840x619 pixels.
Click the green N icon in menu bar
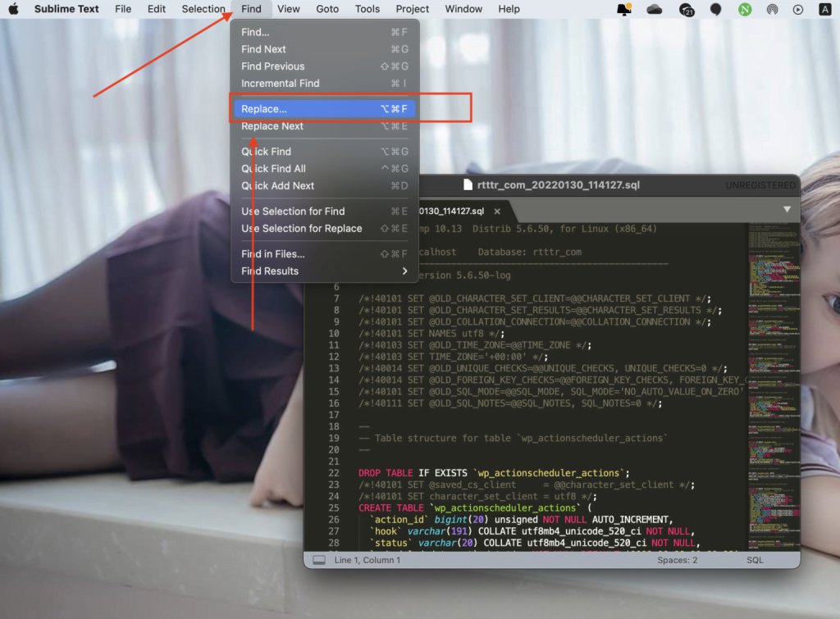[x=745, y=9]
